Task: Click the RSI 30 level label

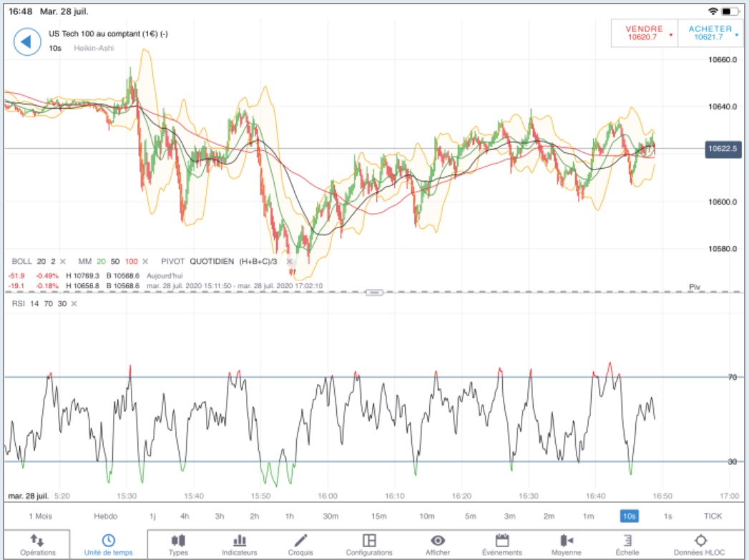Action: 733,461
